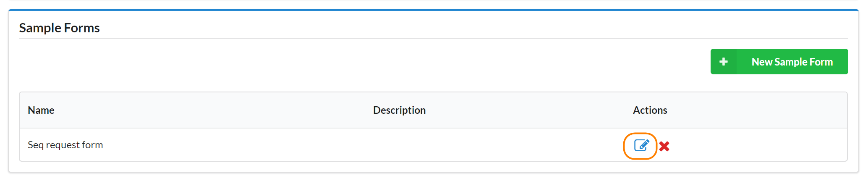Click the Actions column header
The height and width of the screenshot is (181, 868).
click(650, 110)
